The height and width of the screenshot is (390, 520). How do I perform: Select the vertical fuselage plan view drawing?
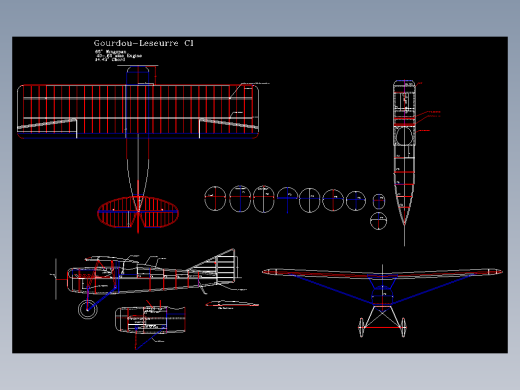point(404,153)
